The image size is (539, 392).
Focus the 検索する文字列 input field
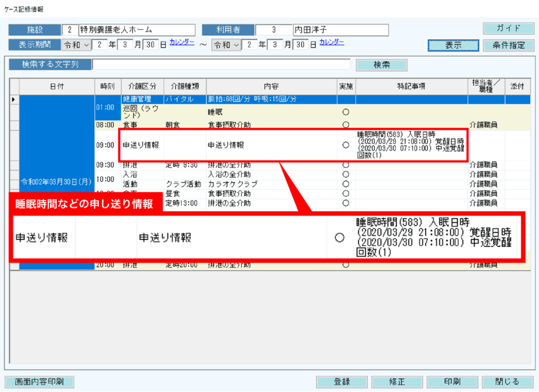[x=222, y=64]
